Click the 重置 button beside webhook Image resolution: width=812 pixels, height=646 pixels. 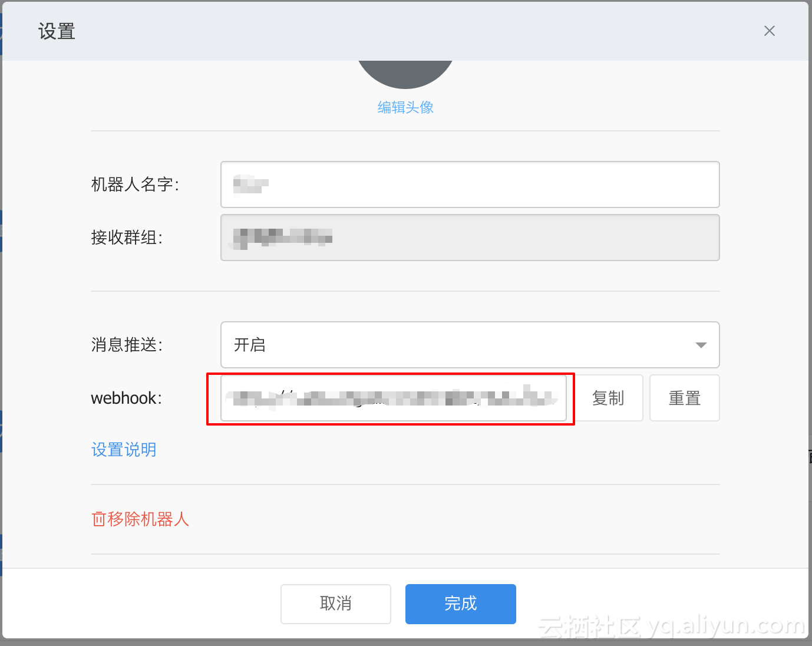click(x=684, y=398)
